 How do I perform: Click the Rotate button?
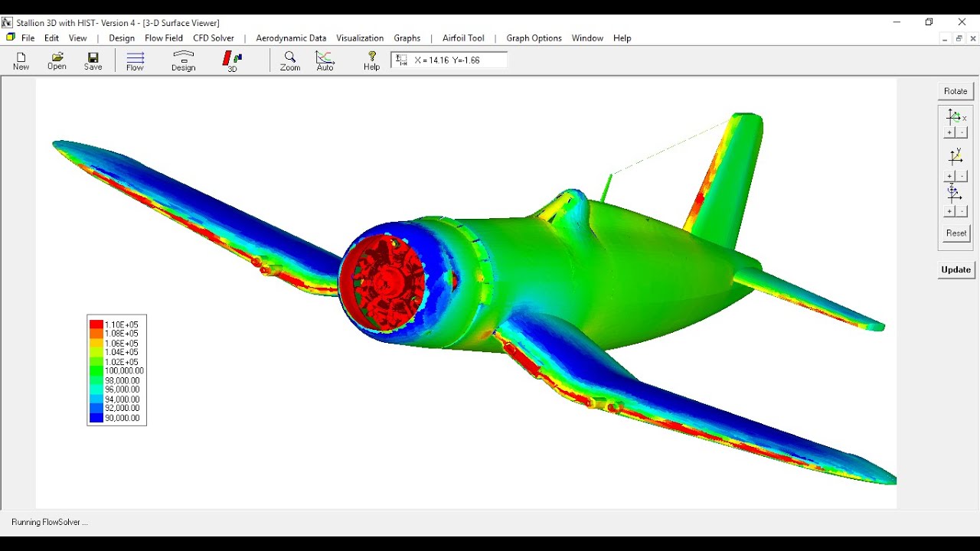click(x=955, y=91)
